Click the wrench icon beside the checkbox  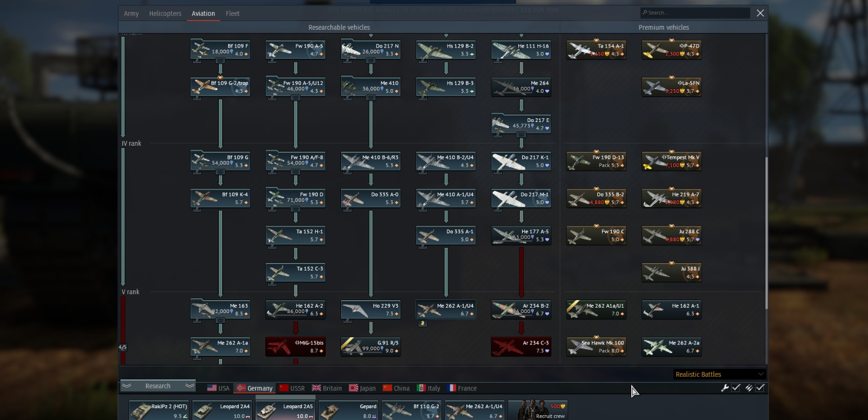[725, 388]
